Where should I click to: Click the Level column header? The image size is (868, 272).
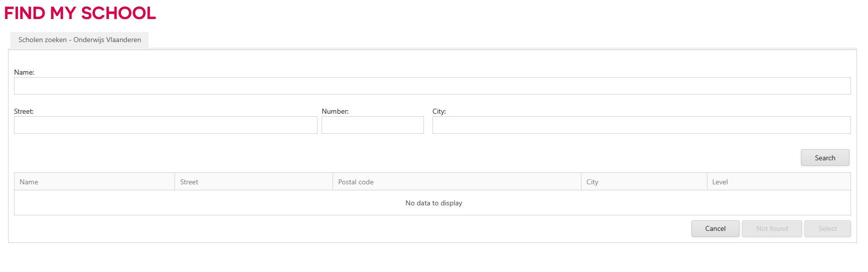click(x=719, y=182)
